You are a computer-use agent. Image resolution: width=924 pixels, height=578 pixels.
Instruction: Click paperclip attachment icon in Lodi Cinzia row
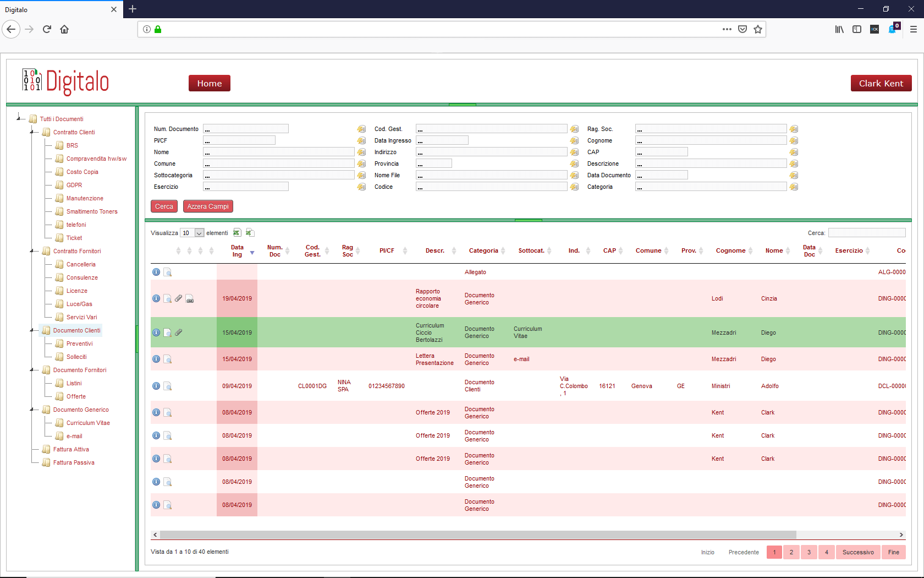pos(178,298)
